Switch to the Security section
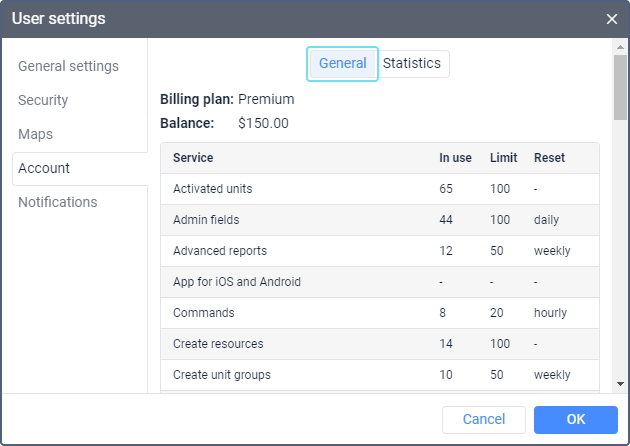Screen dimensions: 630x446 click(x=43, y=100)
